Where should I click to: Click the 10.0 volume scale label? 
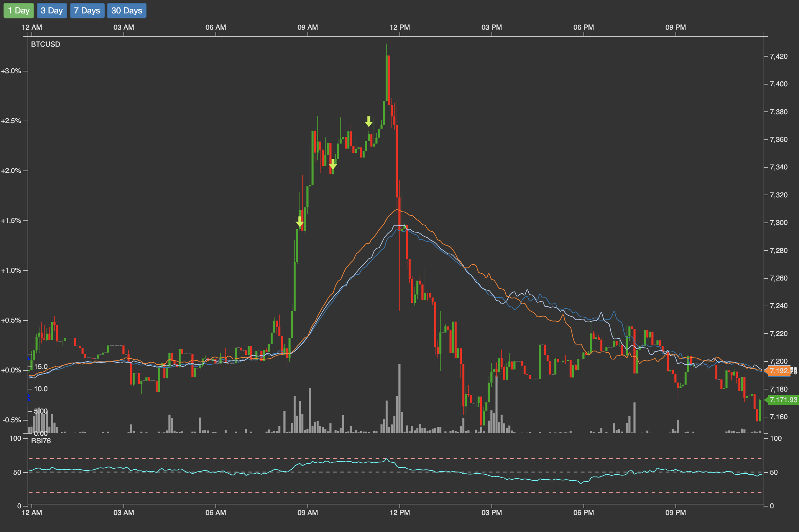[x=41, y=389]
